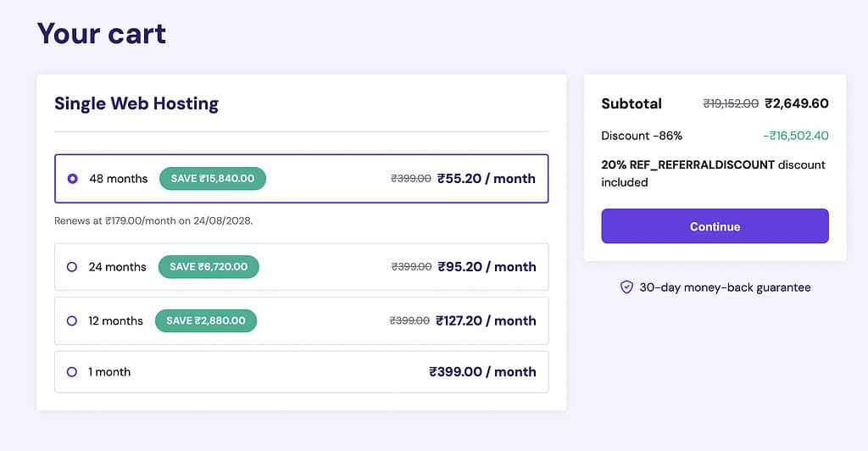
Task: Click the shield money-back guarantee icon
Action: (626, 287)
